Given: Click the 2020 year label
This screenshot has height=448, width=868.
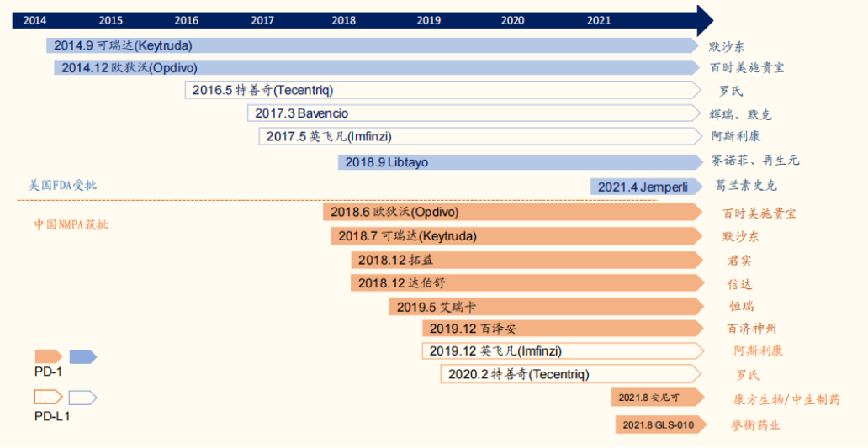Looking at the screenshot, I should (512, 20).
